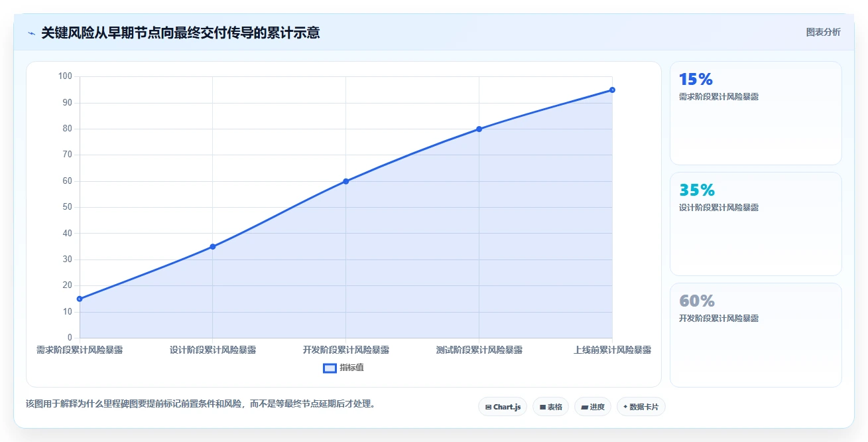868x442 pixels.
Task: Click x-axis label 上线前累计风险暴露
Action: click(x=612, y=350)
